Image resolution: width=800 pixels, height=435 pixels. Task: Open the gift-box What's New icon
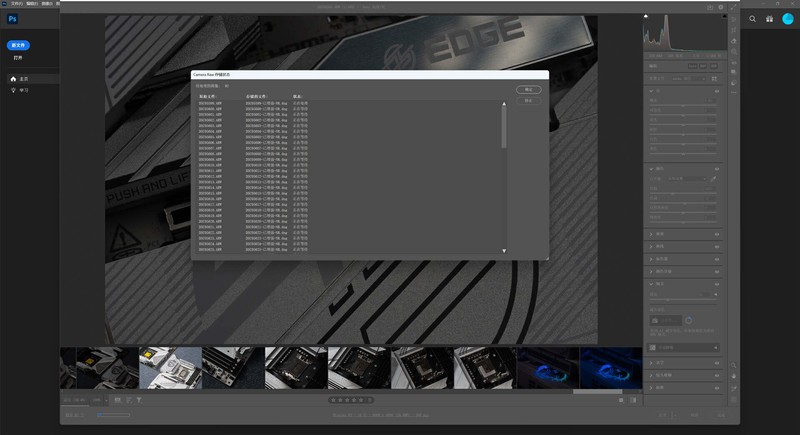(x=769, y=19)
